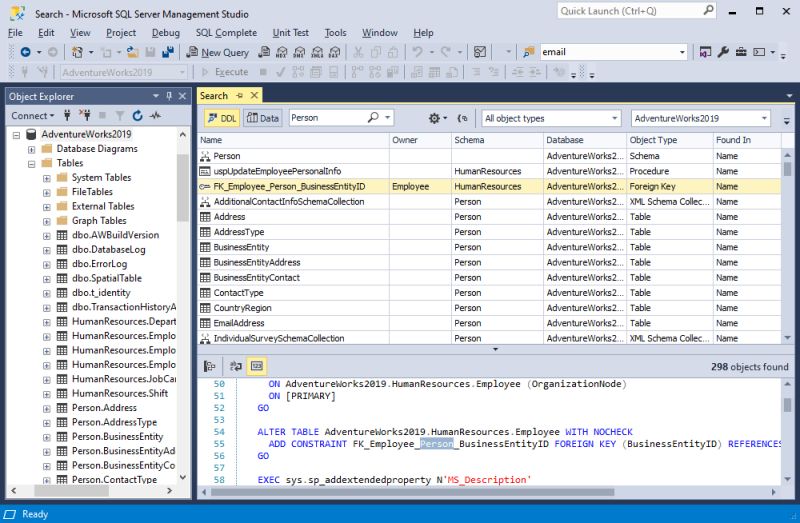Open the gear search options icon
This screenshot has width=800, height=523.
pos(434,118)
